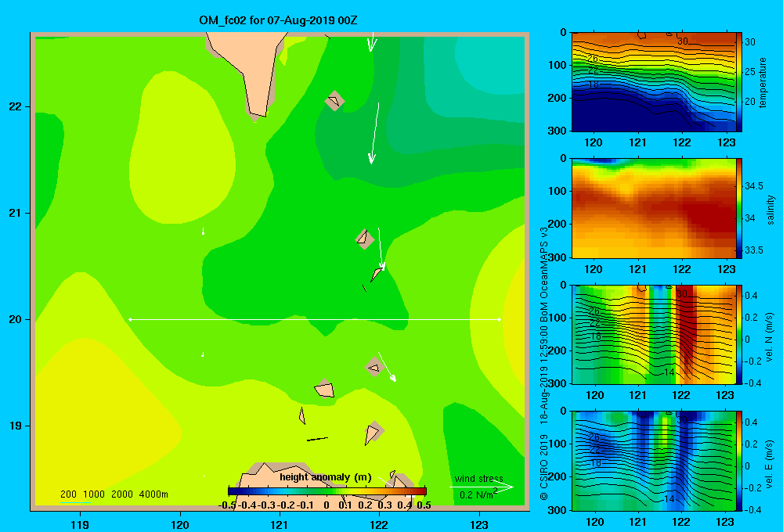Viewport: 783px width, 532px height.
Task: Click the southern Taiwan landmass at map top
Action: point(249,70)
